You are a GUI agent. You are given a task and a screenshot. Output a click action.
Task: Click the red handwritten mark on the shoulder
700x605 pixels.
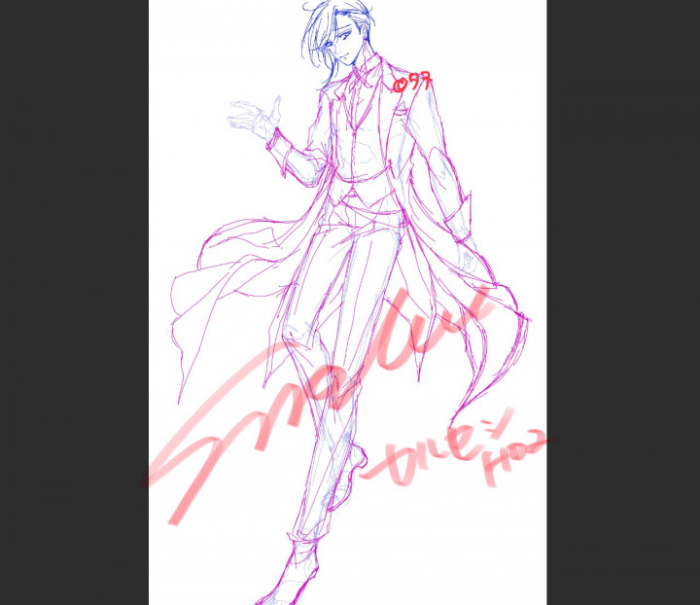coord(413,83)
